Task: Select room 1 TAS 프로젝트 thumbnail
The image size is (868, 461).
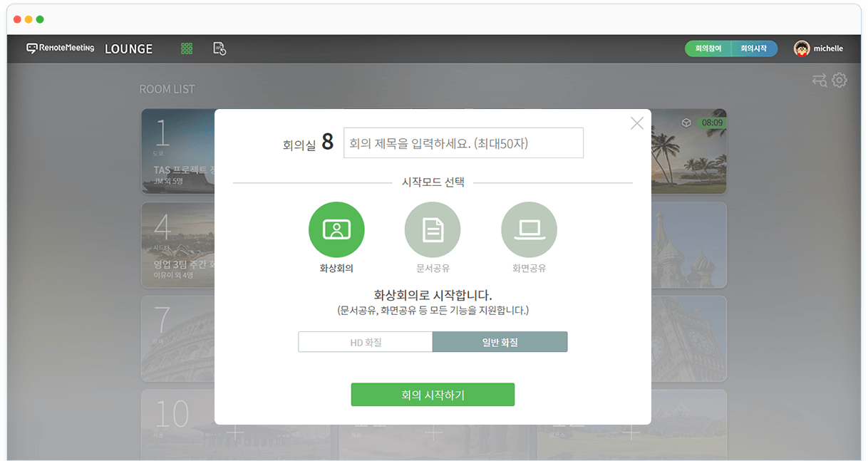Action: 178,151
